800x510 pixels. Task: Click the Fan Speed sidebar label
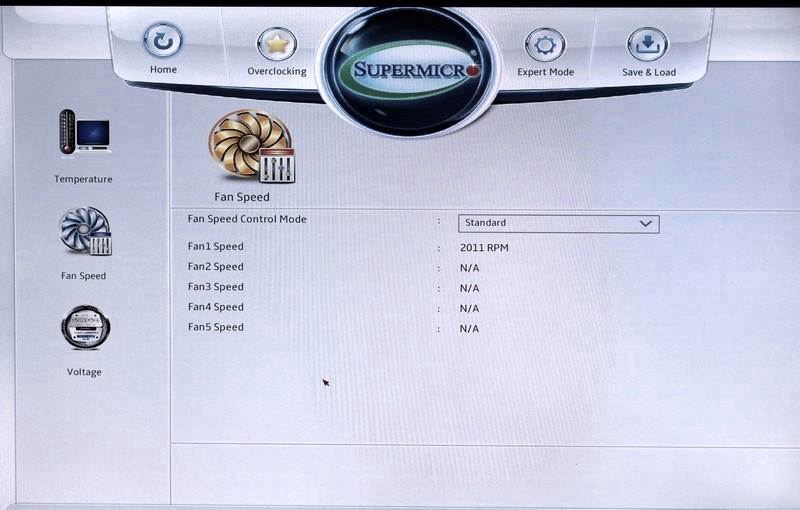point(84,276)
